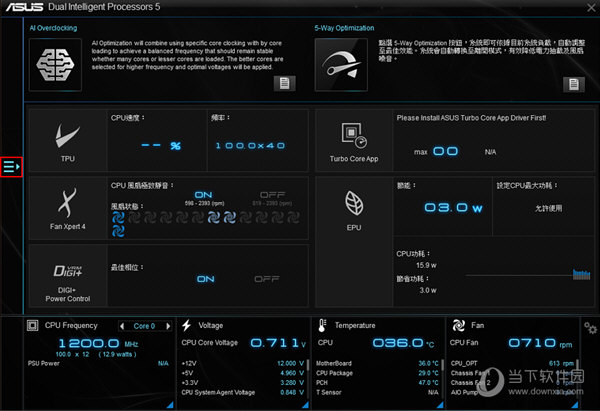
Task: Open DIGI+ Power Control panel
Action: click(68, 276)
